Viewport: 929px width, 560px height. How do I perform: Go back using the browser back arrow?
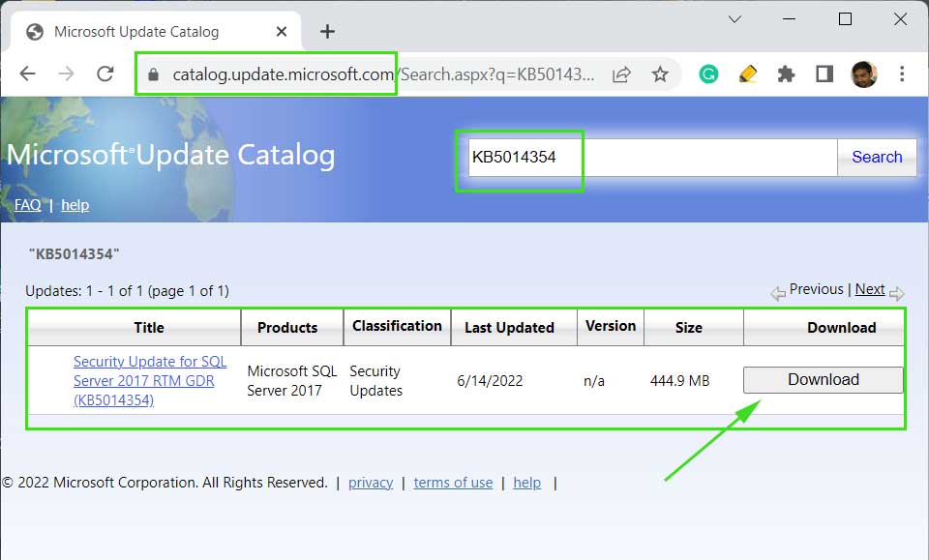pos(28,74)
